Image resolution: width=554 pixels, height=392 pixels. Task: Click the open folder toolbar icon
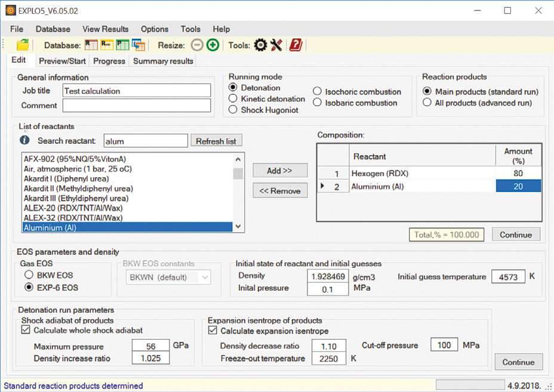[x=23, y=45]
